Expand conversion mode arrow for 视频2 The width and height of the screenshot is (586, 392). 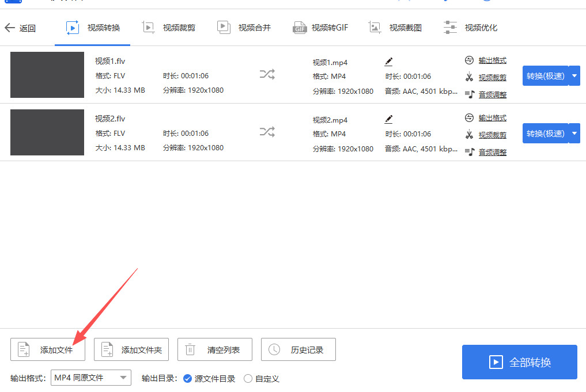pos(574,134)
